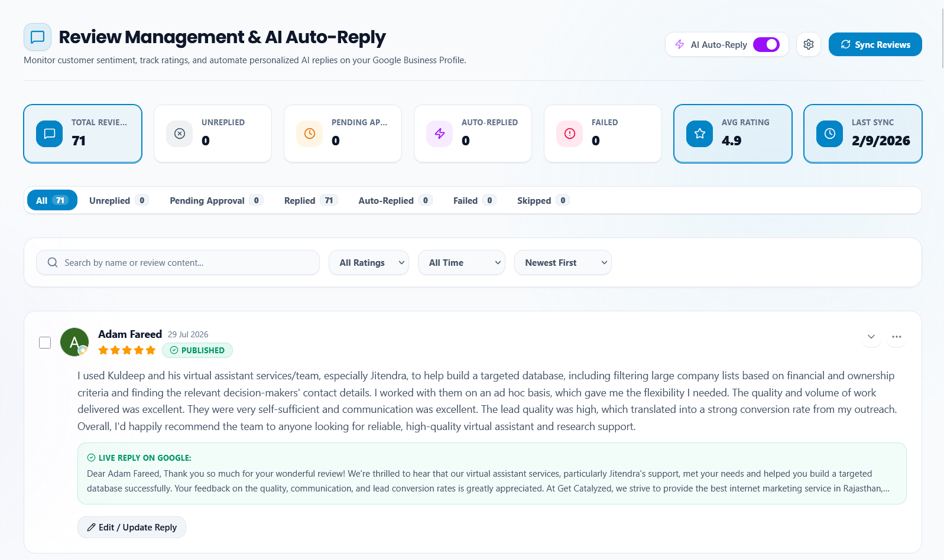The width and height of the screenshot is (944, 560).
Task: Switch to the All tab
Action: tap(52, 200)
